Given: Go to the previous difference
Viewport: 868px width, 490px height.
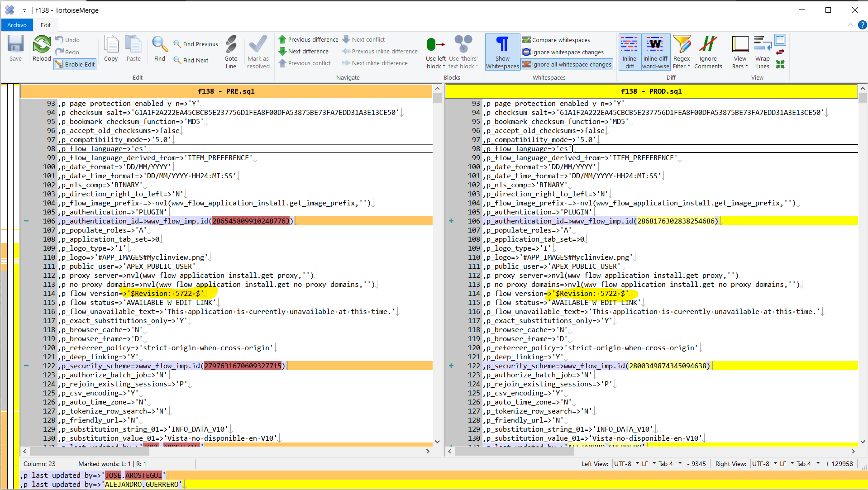Looking at the screenshot, I should point(309,40).
